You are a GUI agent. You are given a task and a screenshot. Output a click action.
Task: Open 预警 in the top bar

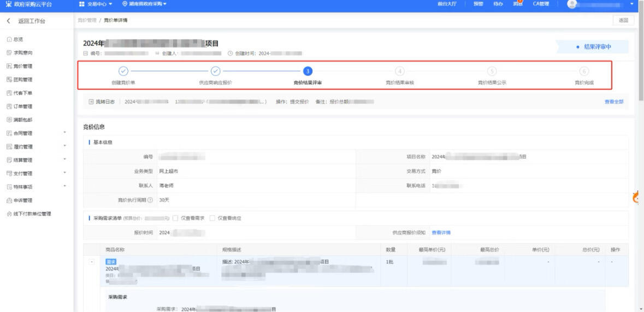[x=478, y=4]
